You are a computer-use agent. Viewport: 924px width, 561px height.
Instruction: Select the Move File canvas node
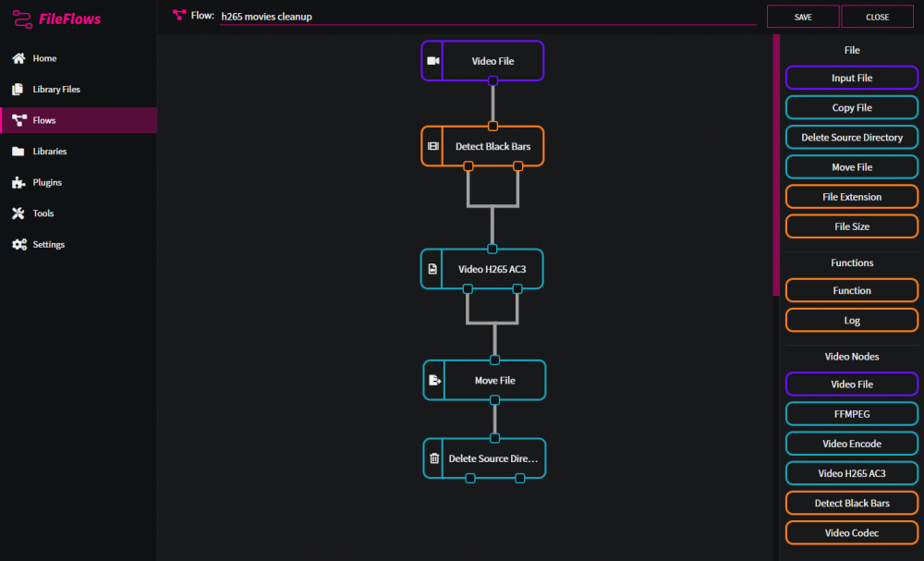click(484, 380)
